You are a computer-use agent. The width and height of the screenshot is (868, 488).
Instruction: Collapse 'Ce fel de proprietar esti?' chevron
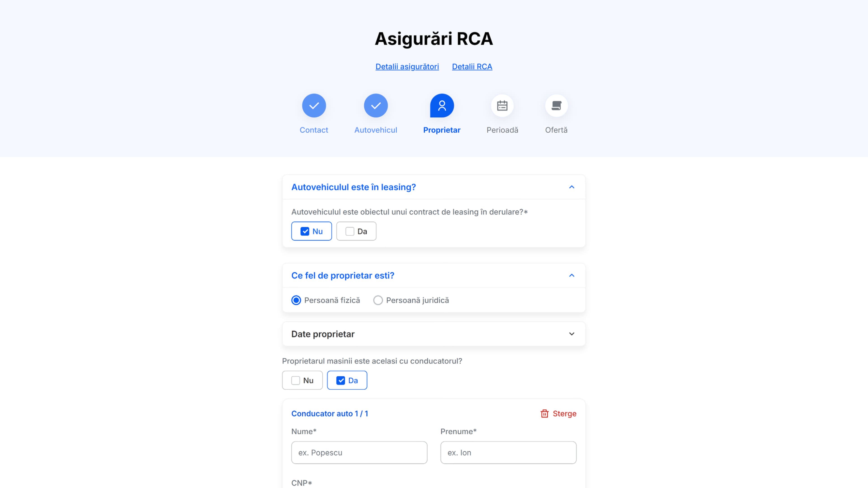tap(571, 275)
